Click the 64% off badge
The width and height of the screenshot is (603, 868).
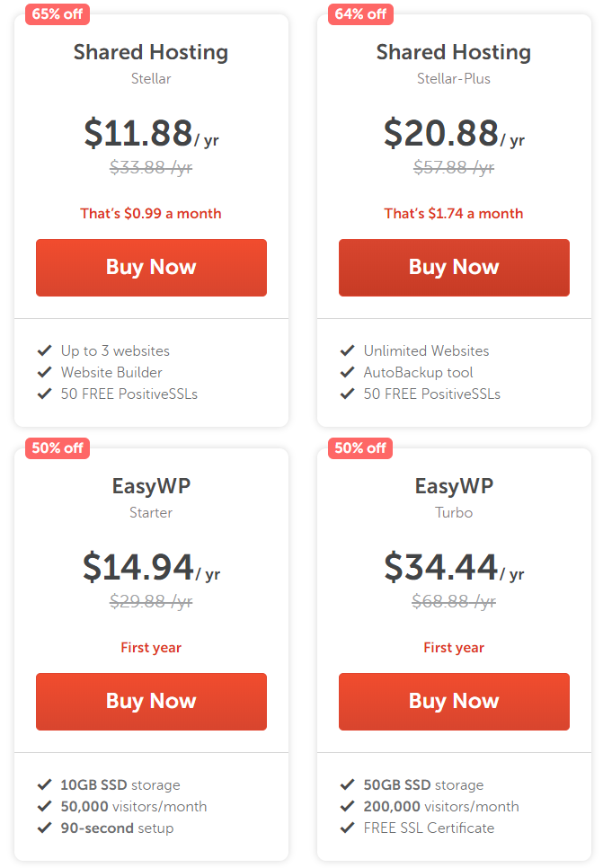click(x=360, y=14)
